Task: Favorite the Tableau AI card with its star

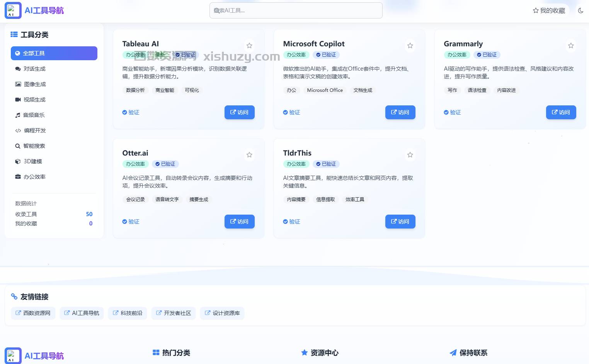Action: (249, 45)
